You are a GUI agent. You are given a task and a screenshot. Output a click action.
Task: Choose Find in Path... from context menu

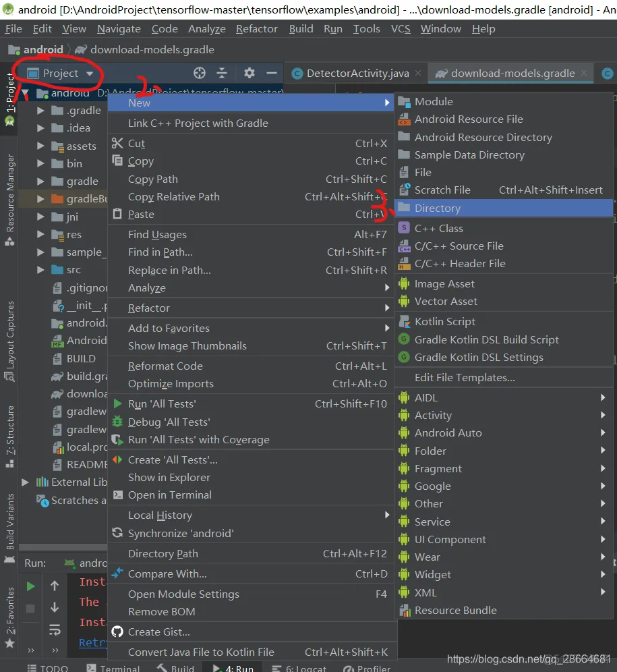click(x=251, y=252)
